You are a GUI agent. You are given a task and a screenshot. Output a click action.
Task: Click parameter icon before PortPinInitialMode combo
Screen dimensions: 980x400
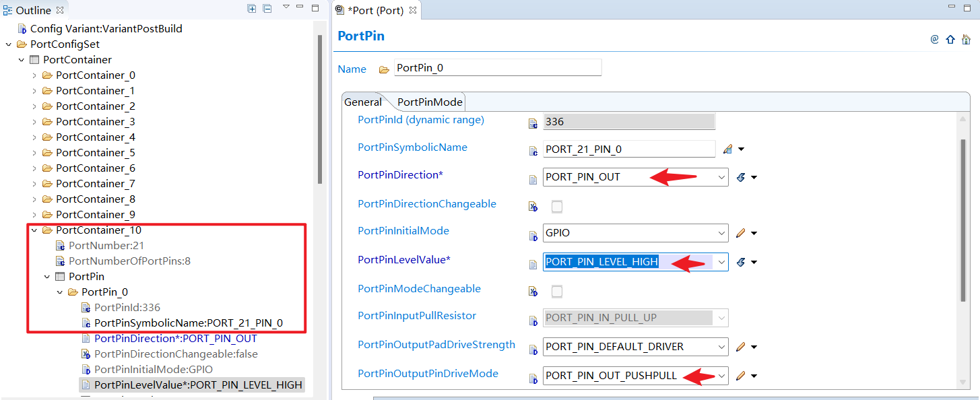click(533, 236)
